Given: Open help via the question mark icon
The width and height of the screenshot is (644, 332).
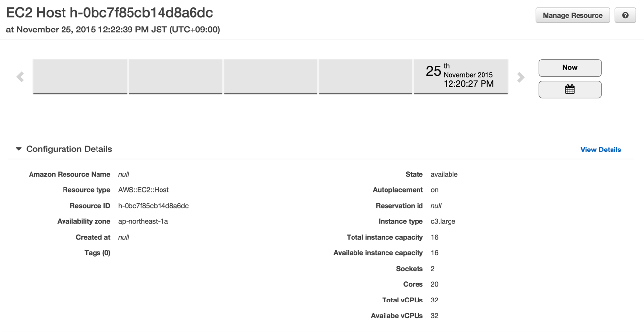Looking at the screenshot, I should pyautogui.click(x=625, y=15).
